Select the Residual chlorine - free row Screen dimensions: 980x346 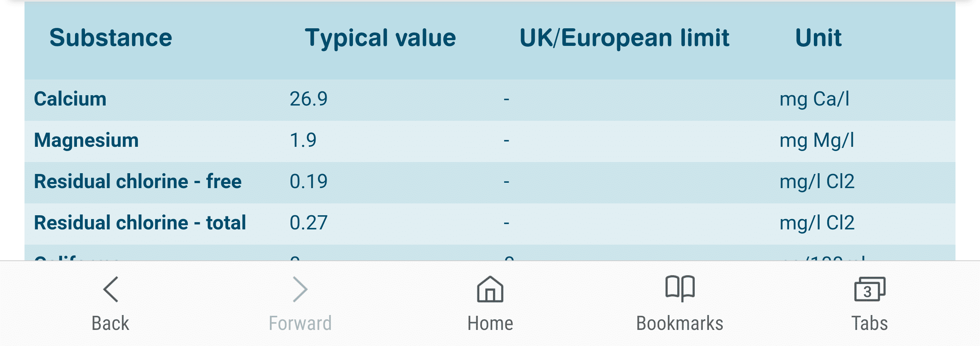490,182
